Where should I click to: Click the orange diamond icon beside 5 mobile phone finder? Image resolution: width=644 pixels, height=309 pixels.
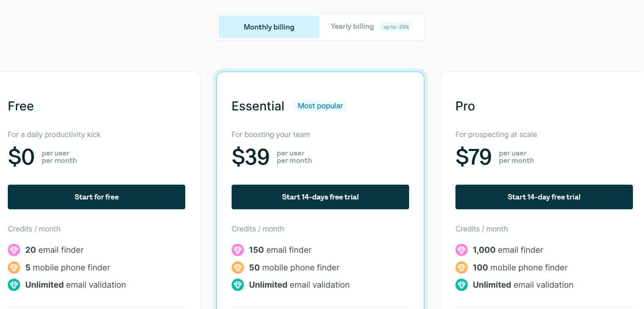tap(14, 268)
